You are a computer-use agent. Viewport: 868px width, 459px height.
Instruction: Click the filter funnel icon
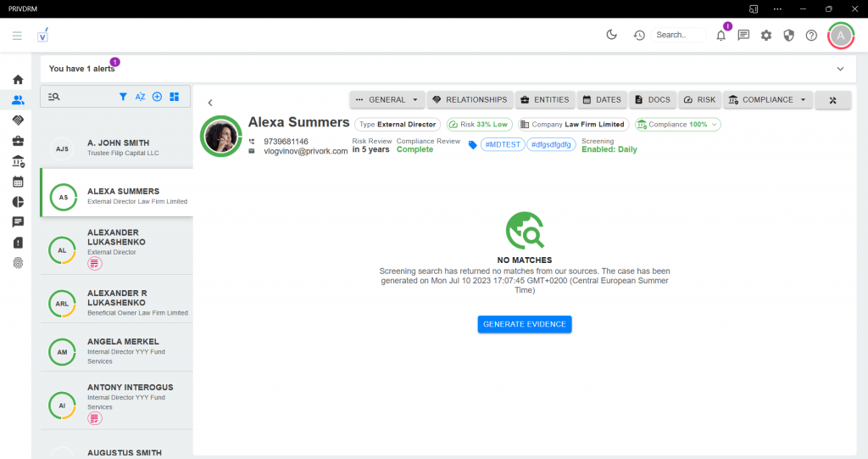click(123, 97)
